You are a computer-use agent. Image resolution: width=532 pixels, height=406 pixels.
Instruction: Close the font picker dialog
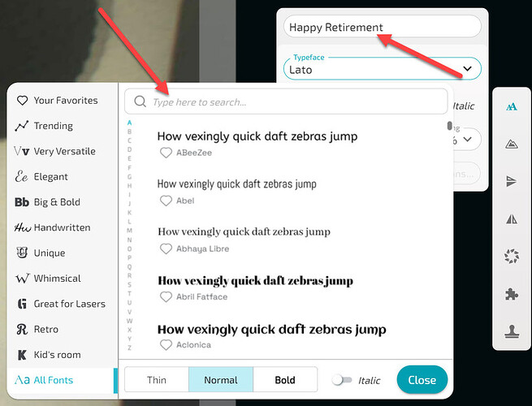point(422,380)
